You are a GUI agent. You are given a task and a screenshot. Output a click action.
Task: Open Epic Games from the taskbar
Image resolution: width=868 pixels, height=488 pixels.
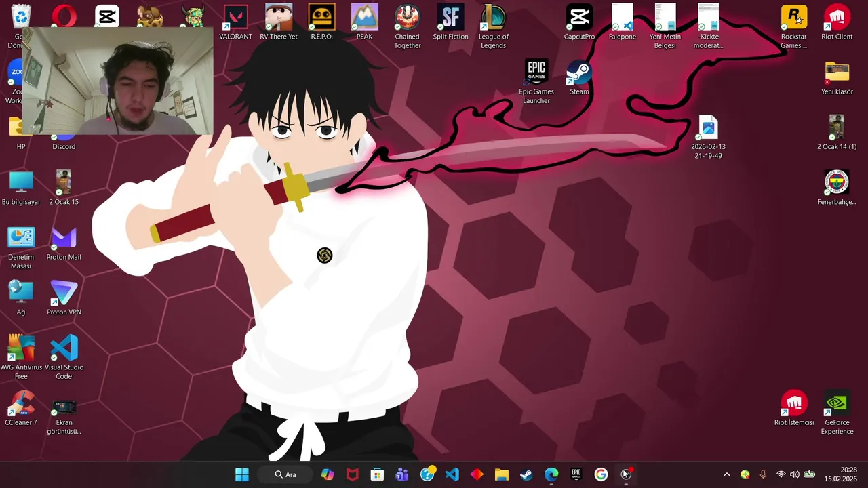point(576,474)
